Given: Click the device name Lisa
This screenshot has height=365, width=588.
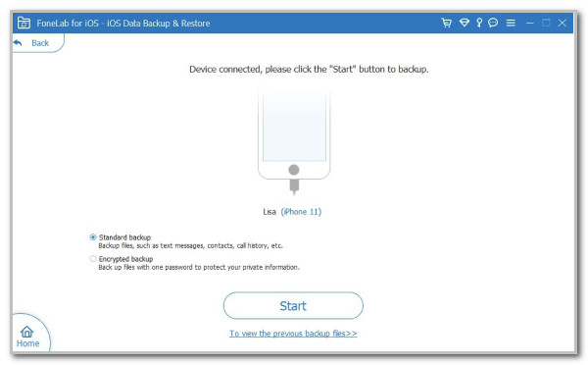Looking at the screenshot, I should point(269,212).
